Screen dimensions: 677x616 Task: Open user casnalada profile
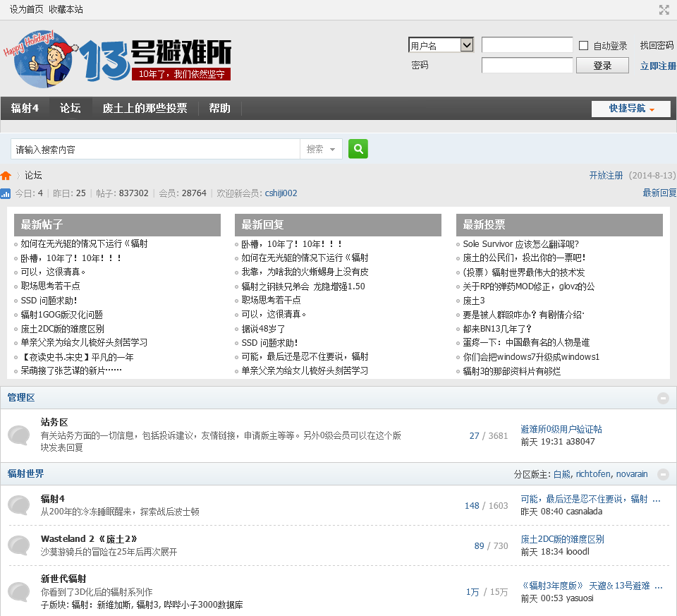click(x=584, y=512)
